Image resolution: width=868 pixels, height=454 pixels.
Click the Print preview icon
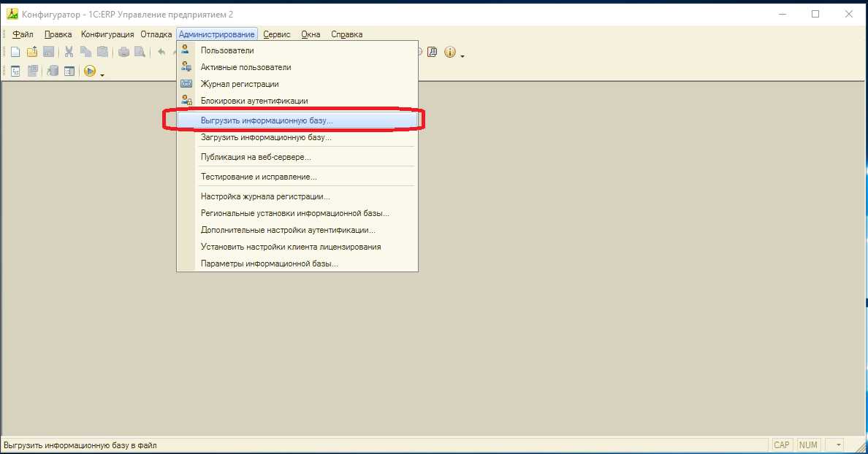click(x=140, y=52)
